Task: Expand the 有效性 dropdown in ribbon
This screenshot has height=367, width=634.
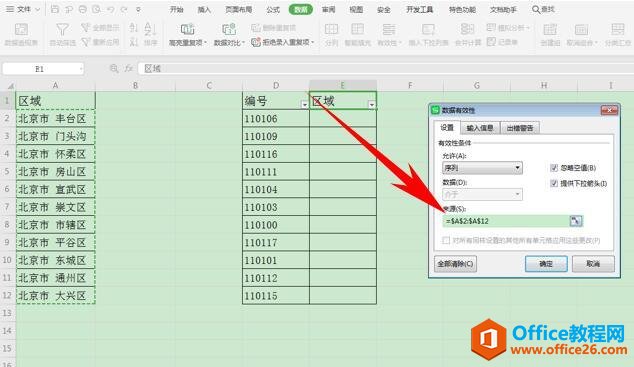Action: click(x=400, y=43)
